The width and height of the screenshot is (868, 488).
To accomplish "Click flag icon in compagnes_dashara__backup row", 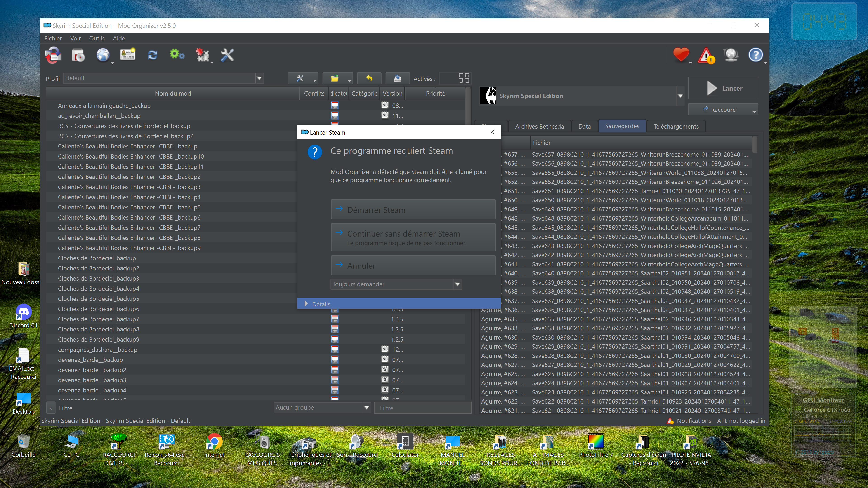I will coord(335,349).
